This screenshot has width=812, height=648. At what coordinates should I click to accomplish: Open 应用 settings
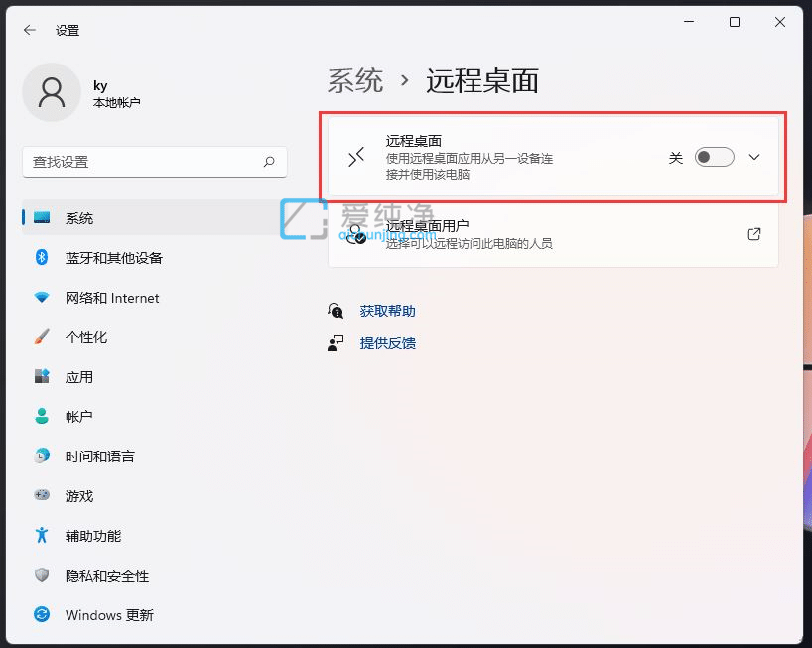click(x=154, y=377)
